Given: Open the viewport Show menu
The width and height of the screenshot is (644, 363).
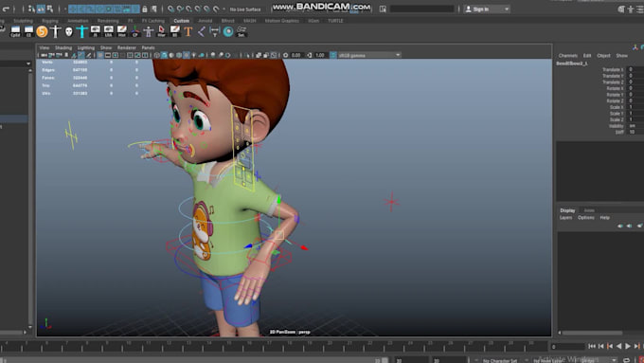Looking at the screenshot, I should point(106,47).
